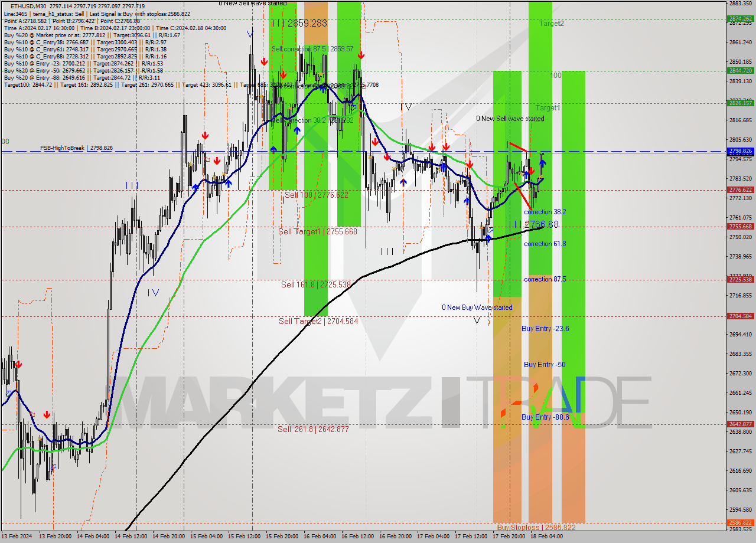This screenshot has height=543, width=756.
Task: Click the Buy %10 @ C_Entry61 row
Action: click(x=85, y=49)
